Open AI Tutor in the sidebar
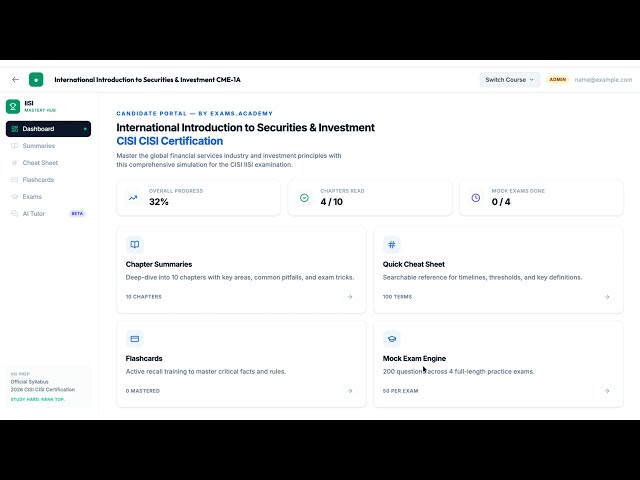The image size is (640, 480). pos(49,213)
